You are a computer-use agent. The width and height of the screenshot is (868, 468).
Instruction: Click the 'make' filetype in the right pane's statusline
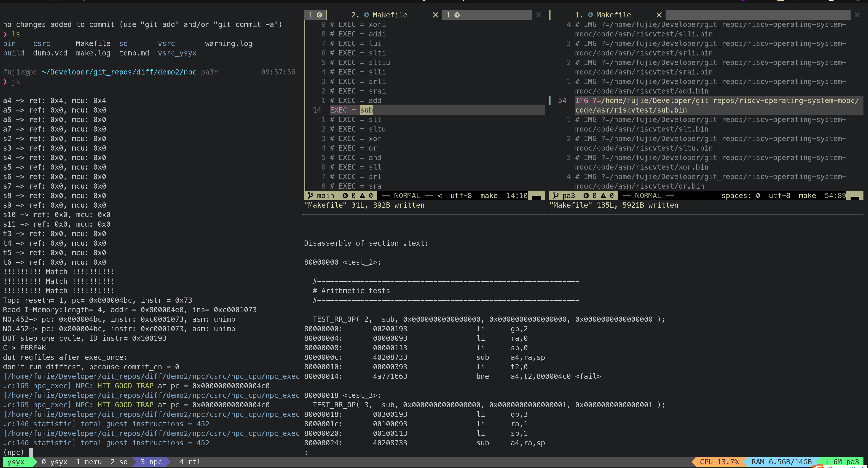tap(807, 195)
